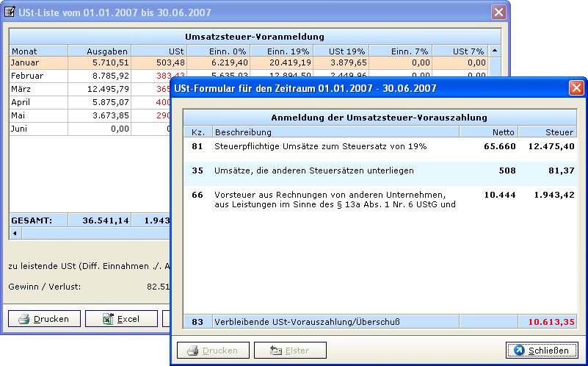Click the grayed Elster button

point(290,351)
